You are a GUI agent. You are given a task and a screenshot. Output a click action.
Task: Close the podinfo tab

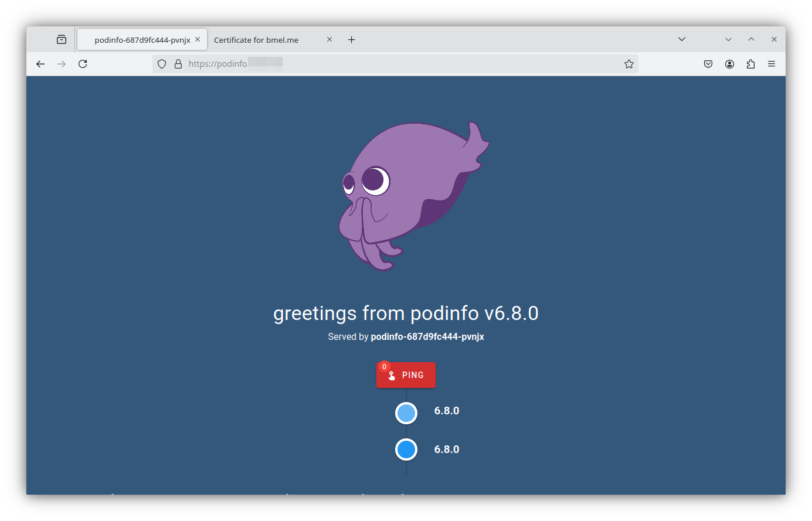click(198, 39)
